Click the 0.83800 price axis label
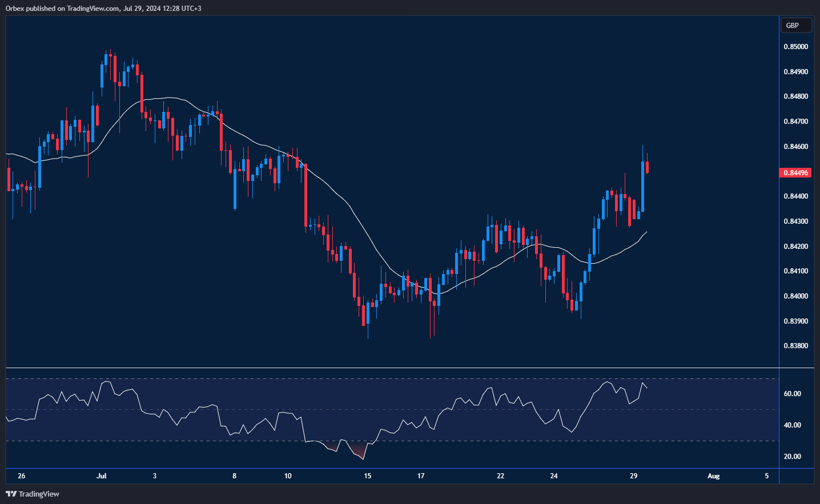This screenshot has width=820, height=504. coord(795,346)
